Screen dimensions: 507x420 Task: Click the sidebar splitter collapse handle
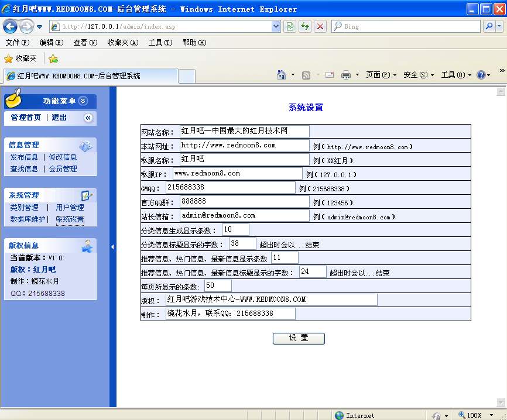(112, 247)
